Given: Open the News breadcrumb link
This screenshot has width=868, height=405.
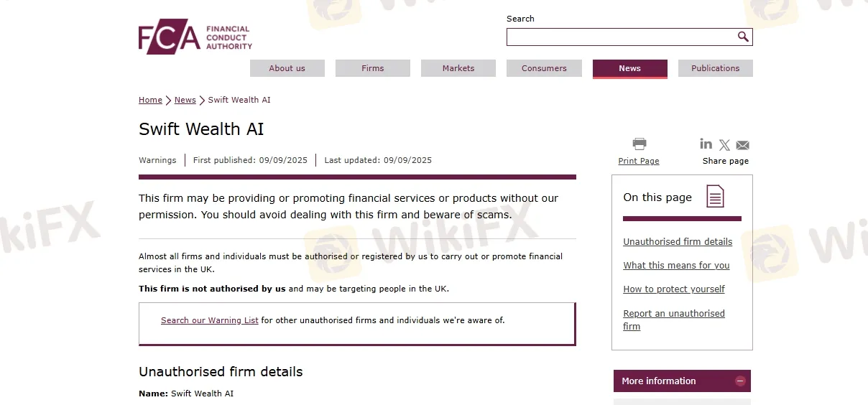Looking at the screenshot, I should tap(185, 100).
